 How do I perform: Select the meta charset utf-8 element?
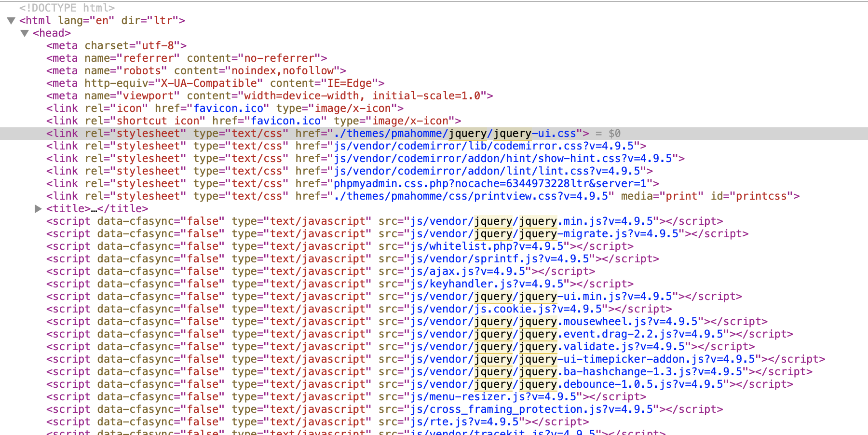[116, 45]
